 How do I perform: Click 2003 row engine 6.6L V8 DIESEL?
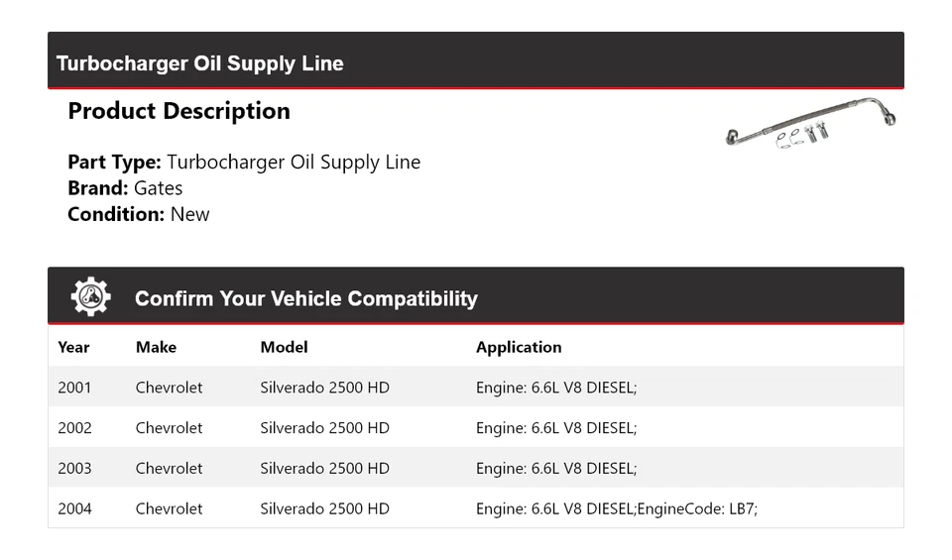pyautogui.click(x=555, y=468)
